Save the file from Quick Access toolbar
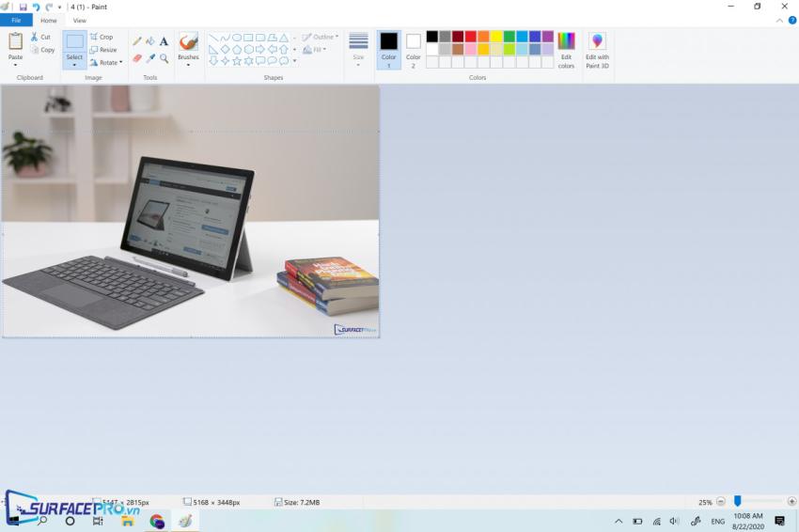Screen dimensions: 799x532 pyautogui.click(x=23, y=8)
